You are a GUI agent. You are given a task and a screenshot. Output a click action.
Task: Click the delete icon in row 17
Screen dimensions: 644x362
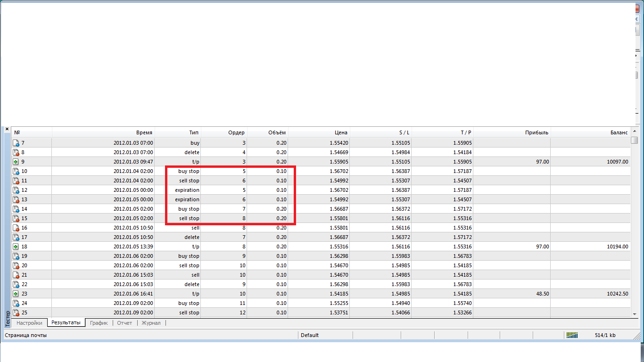(16, 237)
